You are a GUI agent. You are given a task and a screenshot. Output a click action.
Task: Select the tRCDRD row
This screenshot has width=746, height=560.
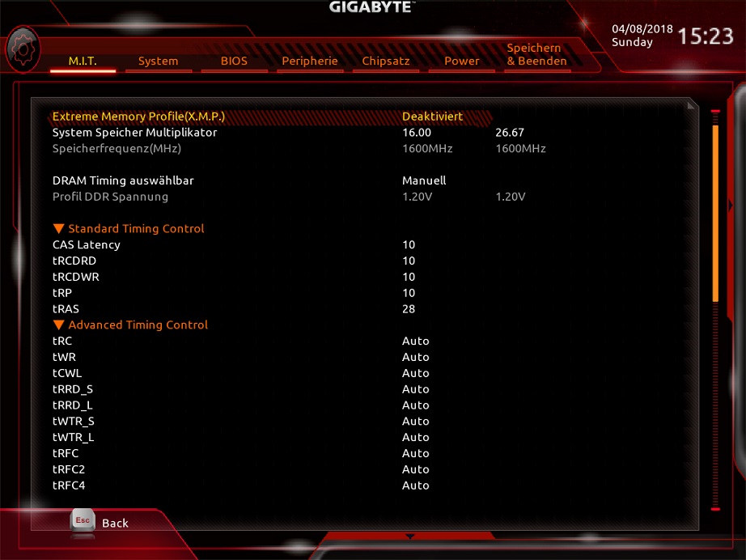[x=74, y=261]
